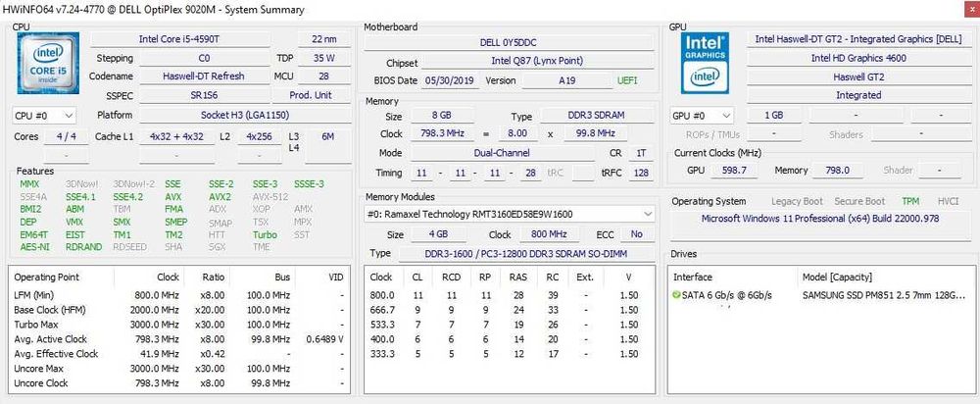
Task: Click the Model [Capacity] column header
Action: coord(837,278)
